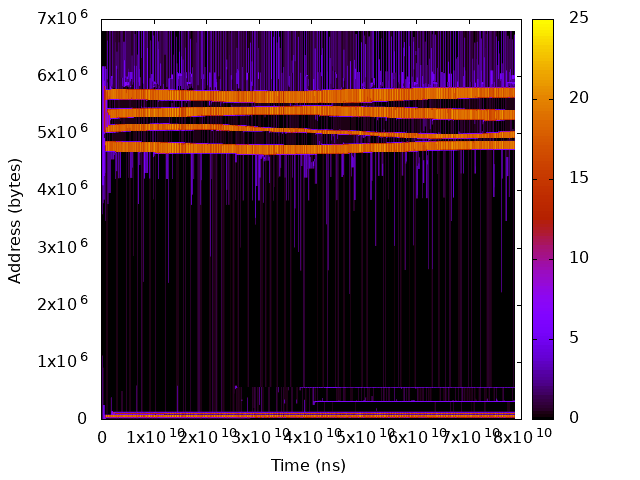640x480 pixels.
Task: Click the 8x10^10 x-axis tick label
Action: [516, 438]
